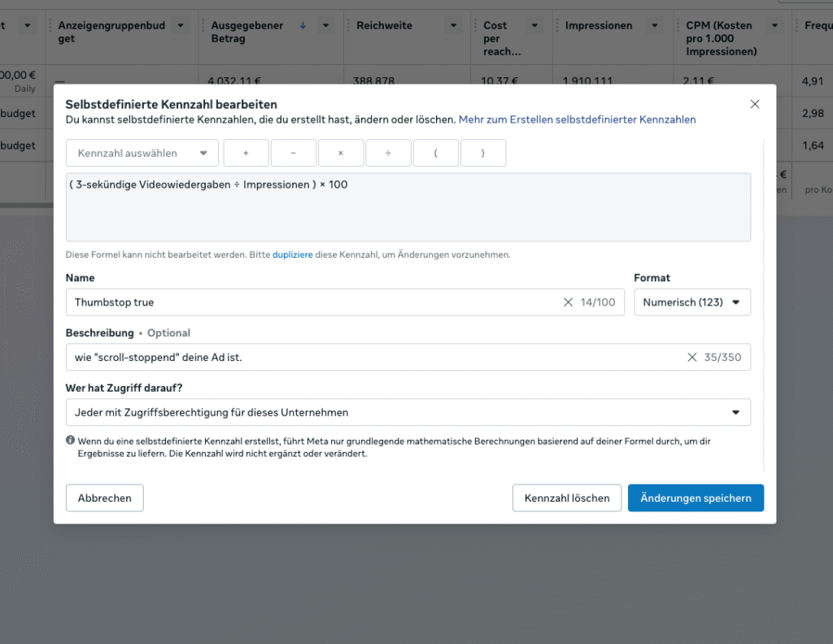The width and height of the screenshot is (833, 644).
Task: Click Kennzahl löschen button
Action: tap(567, 498)
